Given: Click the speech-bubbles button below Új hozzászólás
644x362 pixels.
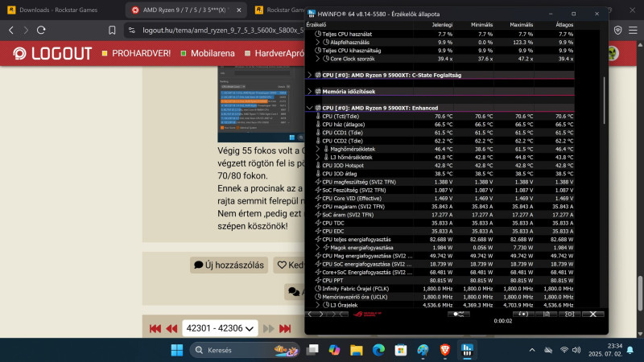Looking at the screenshot, I should click(295, 292).
